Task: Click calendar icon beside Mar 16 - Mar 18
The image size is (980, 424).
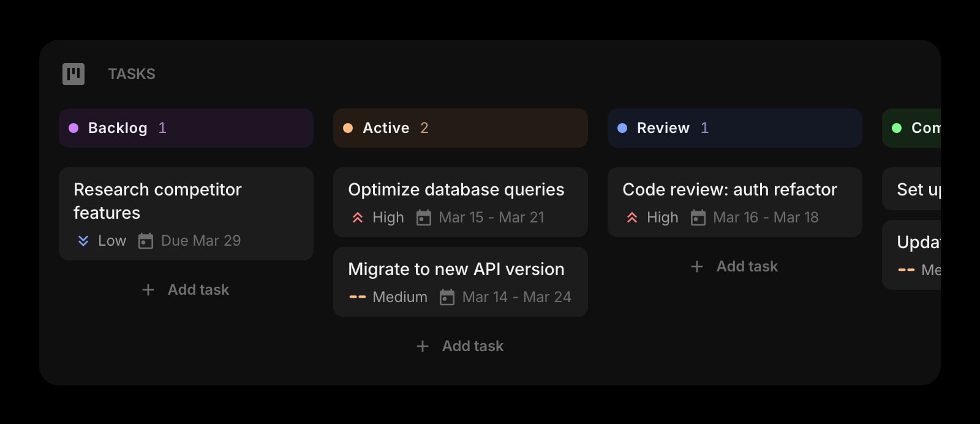Action: click(698, 218)
